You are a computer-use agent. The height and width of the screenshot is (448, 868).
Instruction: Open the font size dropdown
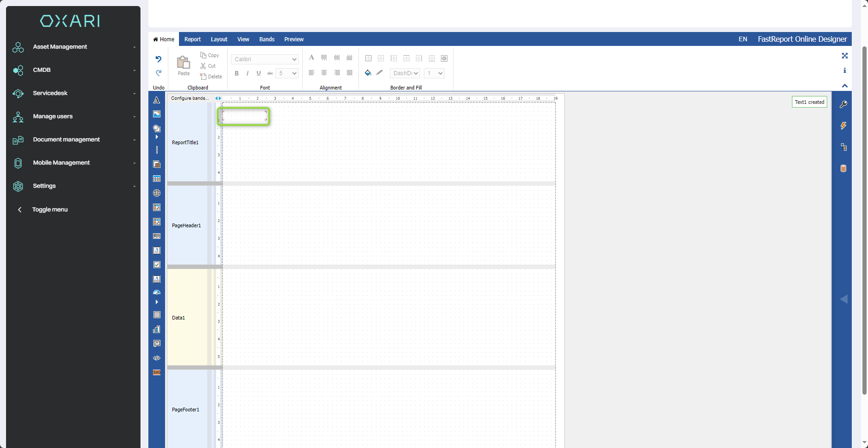pos(287,73)
